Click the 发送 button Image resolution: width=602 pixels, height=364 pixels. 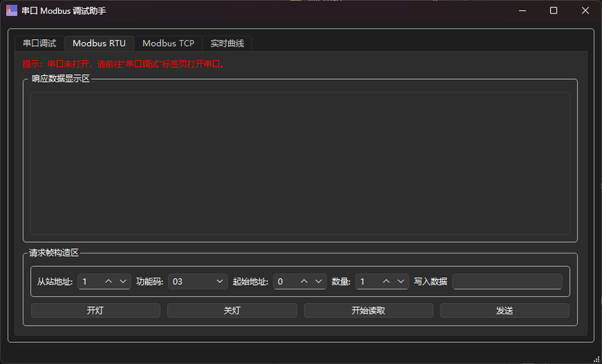pos(505,311)
